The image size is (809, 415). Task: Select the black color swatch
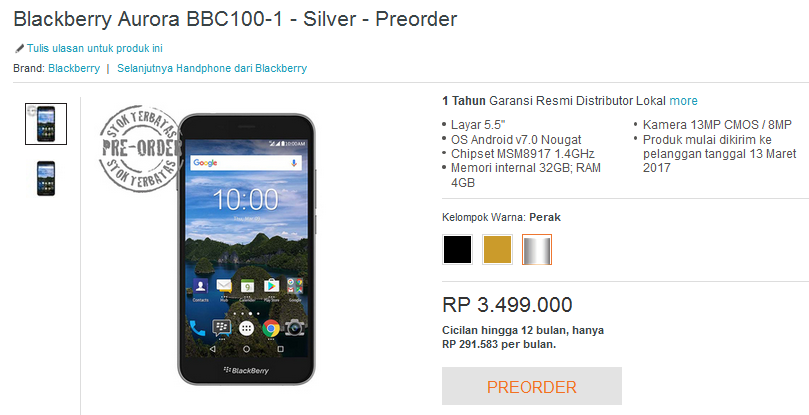[x=457, y=250]
